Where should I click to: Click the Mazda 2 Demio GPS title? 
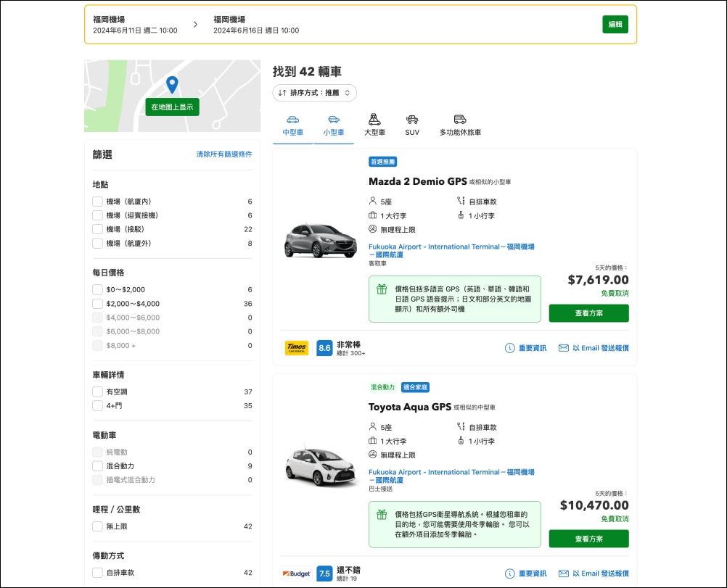pyautogui.click(x=418, y=182)
